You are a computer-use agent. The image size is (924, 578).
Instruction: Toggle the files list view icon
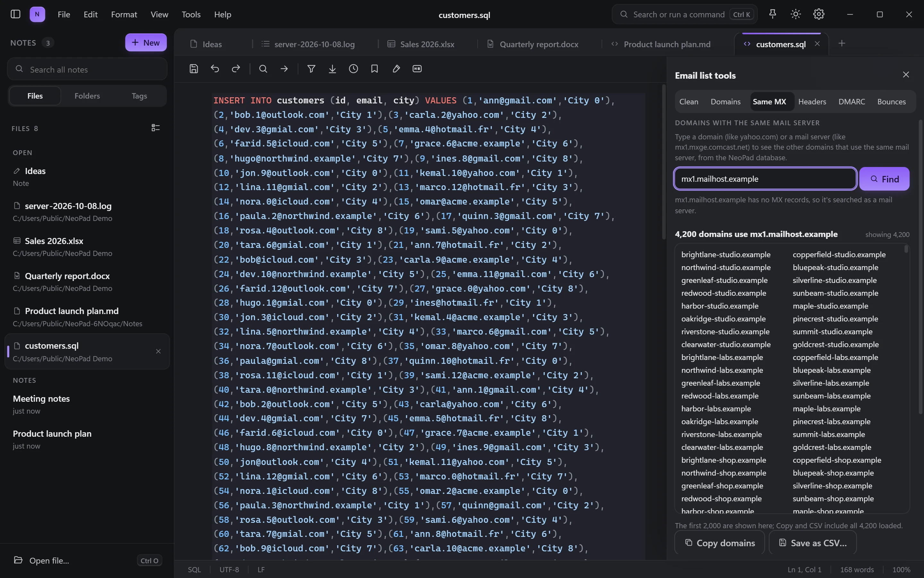point(155,128)
